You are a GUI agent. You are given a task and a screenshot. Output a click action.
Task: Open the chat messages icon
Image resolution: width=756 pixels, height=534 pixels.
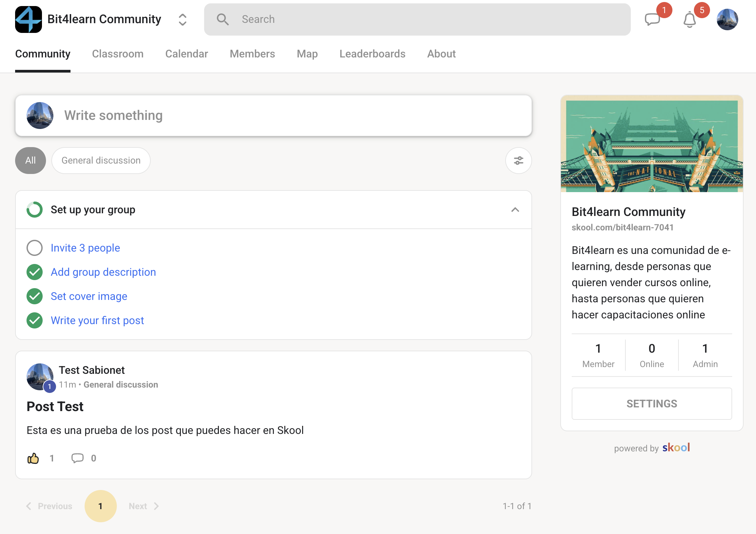(x=652, y=19)
